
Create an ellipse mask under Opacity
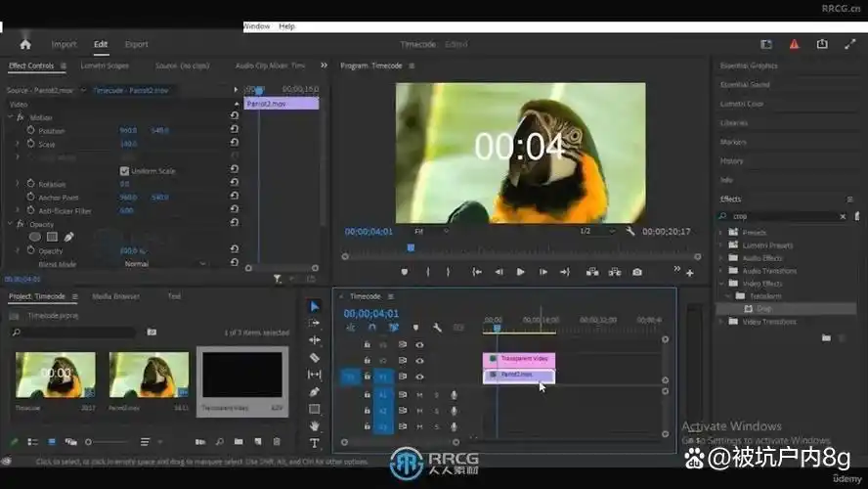coord(35,237)
